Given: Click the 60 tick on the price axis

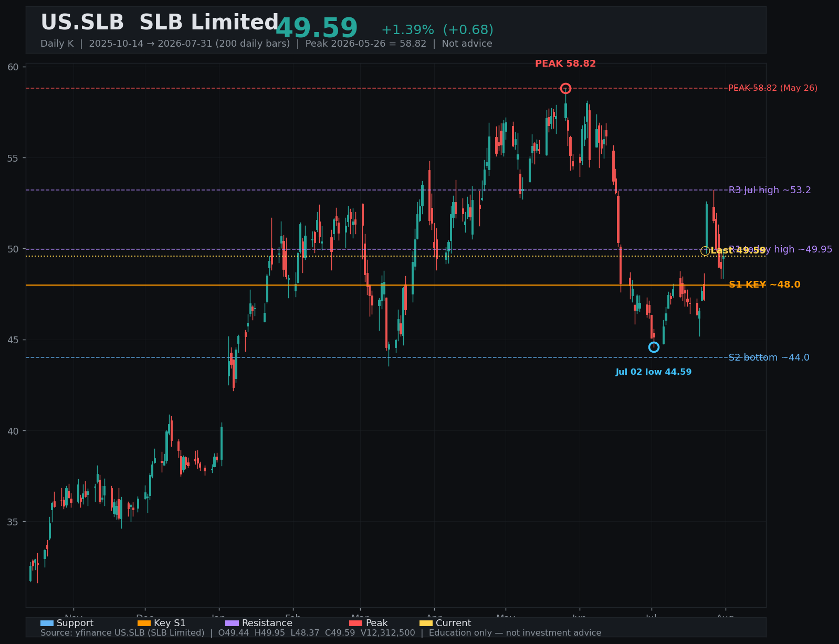Looking at the screenshot, I should 13,67.
